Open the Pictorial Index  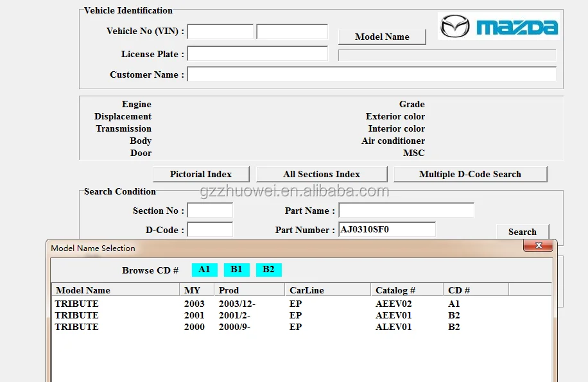pos(201,174)
